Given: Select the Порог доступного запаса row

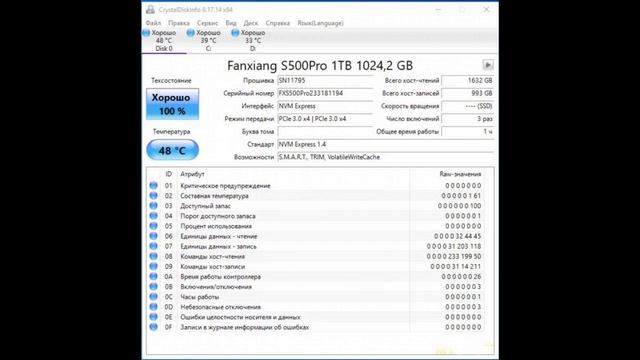Looking at the screenshot, I should click(316, 216).
